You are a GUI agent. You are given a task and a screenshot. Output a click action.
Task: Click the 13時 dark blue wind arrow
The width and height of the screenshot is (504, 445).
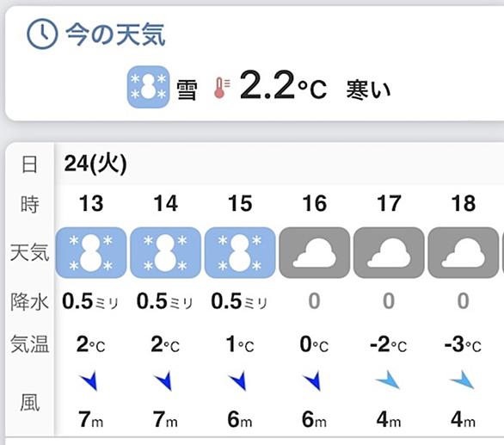(89, 380)
